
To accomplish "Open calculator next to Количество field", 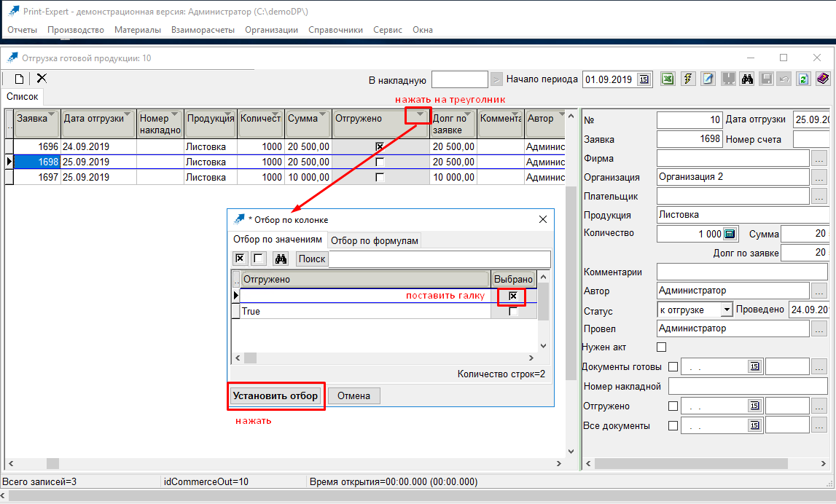I will pyautogui.click(x=730, y=234).
